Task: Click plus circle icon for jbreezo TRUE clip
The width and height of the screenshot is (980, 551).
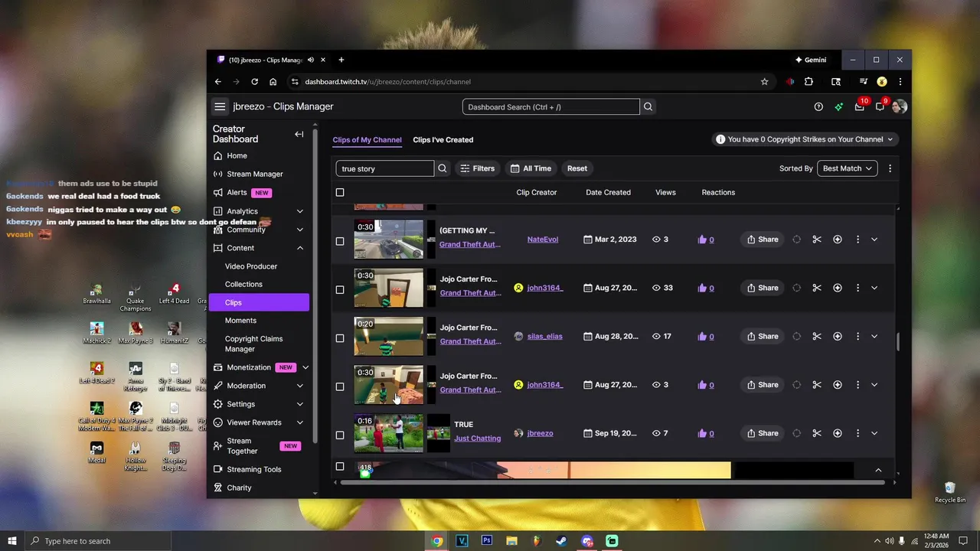Action: click(x=838, y=433)
